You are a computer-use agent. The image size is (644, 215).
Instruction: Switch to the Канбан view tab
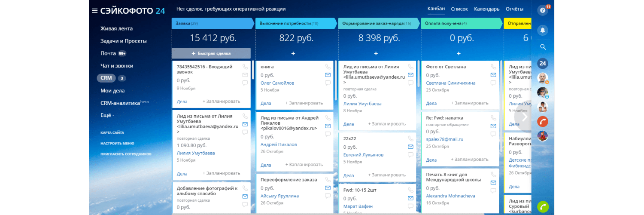[436, 9]
